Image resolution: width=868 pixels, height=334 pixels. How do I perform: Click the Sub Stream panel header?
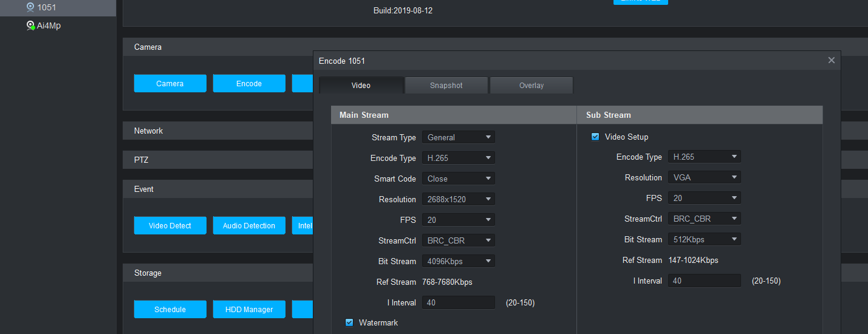click(700, 115)
